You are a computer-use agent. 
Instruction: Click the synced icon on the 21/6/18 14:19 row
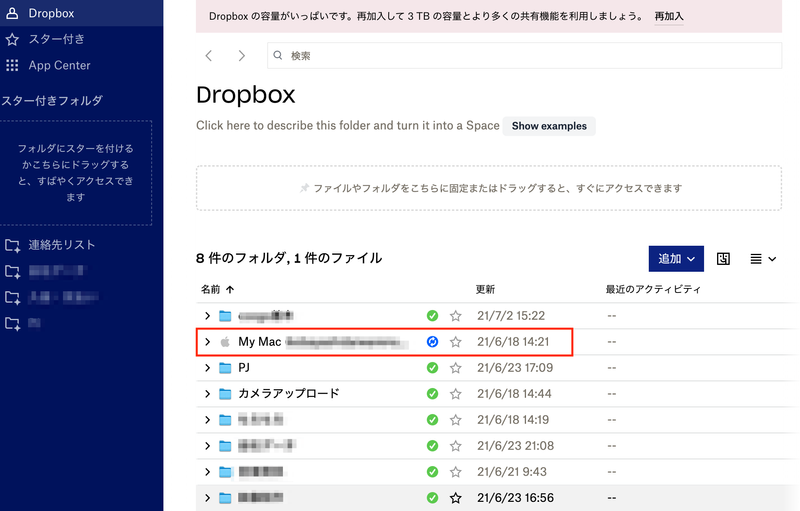(432, 420)
